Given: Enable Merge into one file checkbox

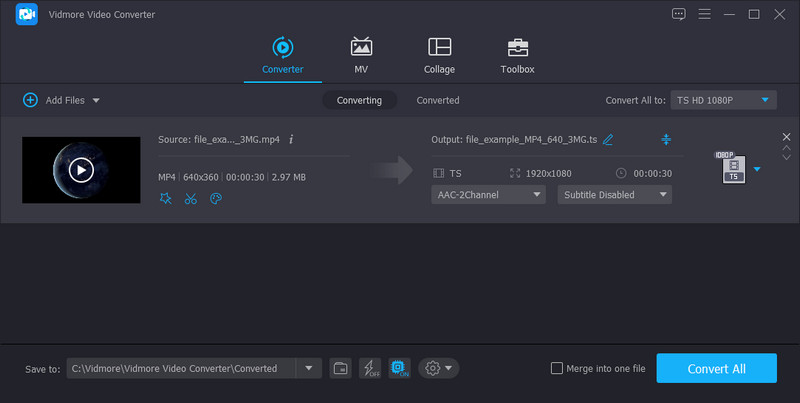Looking at the screenshot, I should coord(557,368).
